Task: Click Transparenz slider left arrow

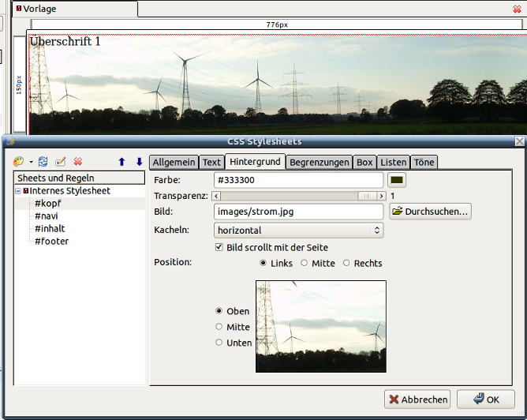Action: pos(216,196)
